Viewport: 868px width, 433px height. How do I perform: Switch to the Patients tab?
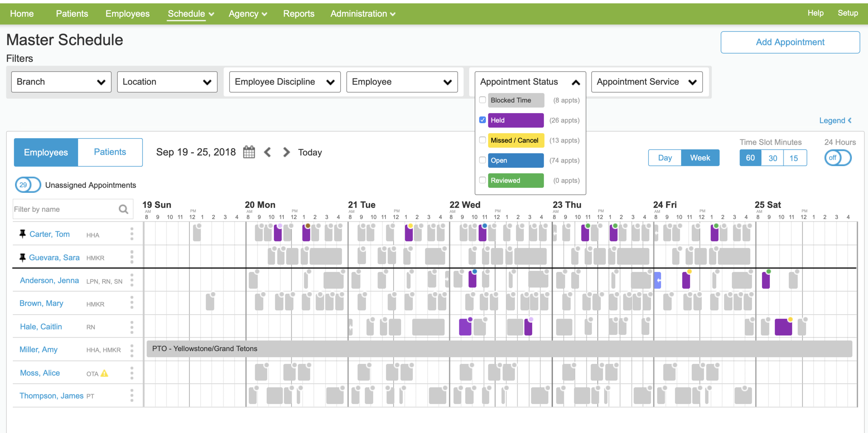(x=110, y=152)
